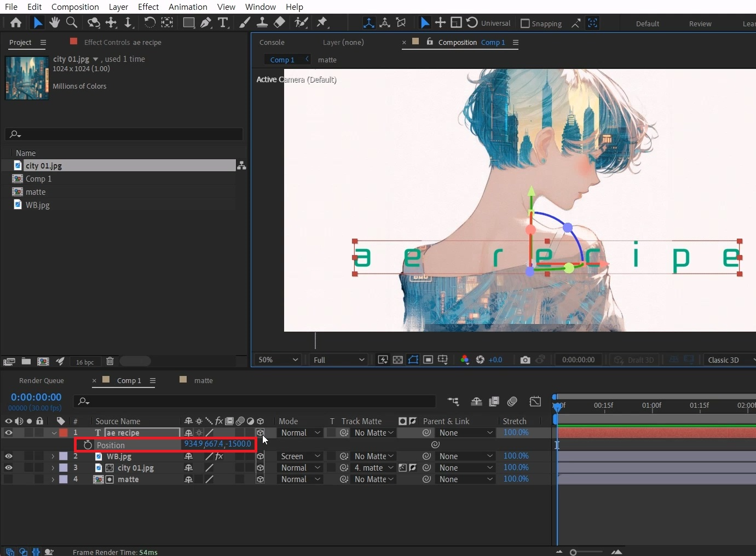Select the Clone Stamp tool
Image resolution: width=756 pixels, height=556 pixels.
point(262,22)
